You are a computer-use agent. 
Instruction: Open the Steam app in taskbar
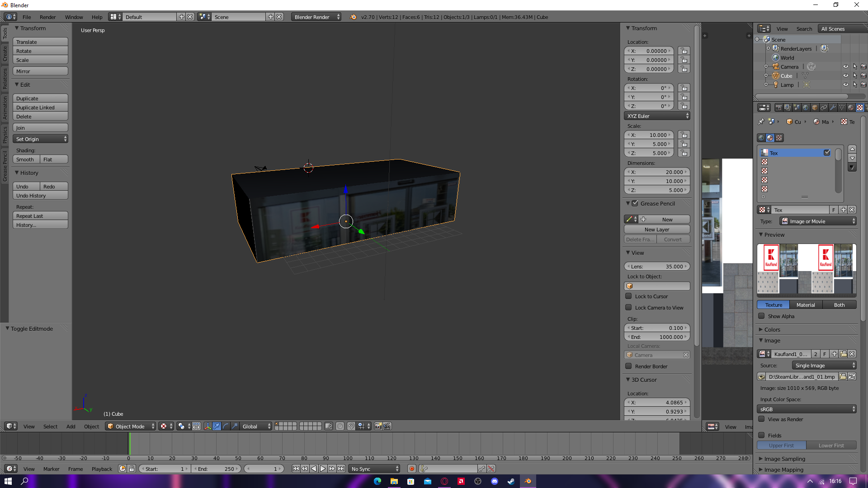pos(511,481)
